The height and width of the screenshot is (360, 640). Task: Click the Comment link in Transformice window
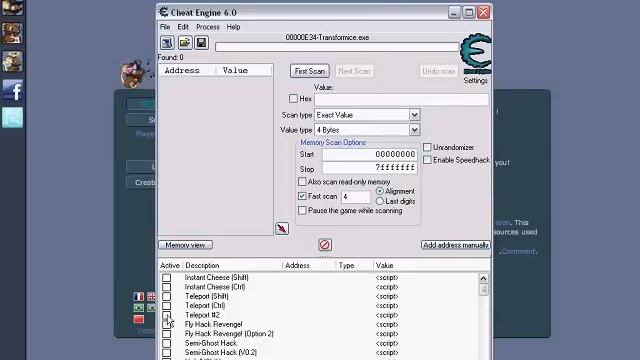coord(518,251)
